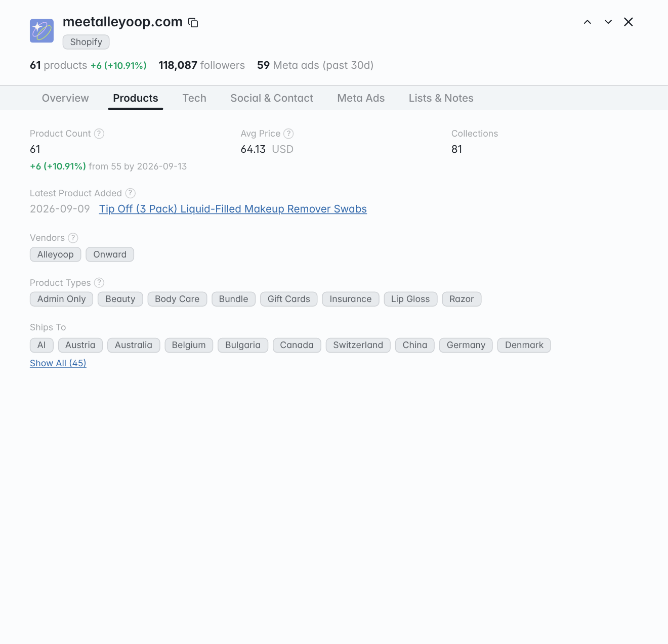668x644 pixels.
Task: Select the Products tab
Action: tap(136, 98)
